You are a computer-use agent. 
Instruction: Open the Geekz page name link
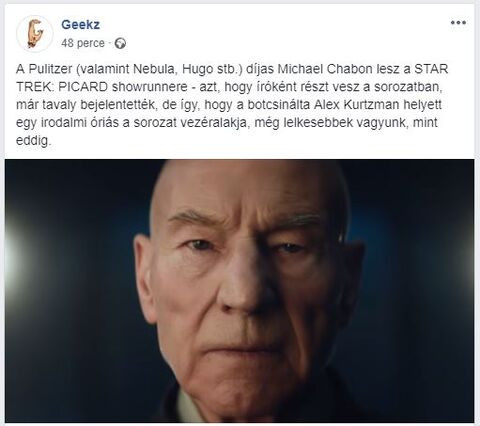(80, 24)
